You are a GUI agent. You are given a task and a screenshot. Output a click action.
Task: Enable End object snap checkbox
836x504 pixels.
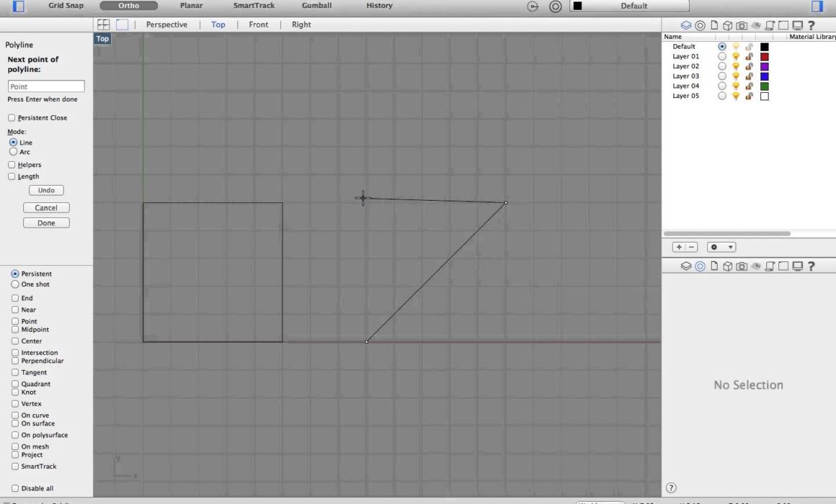[15, 298]
